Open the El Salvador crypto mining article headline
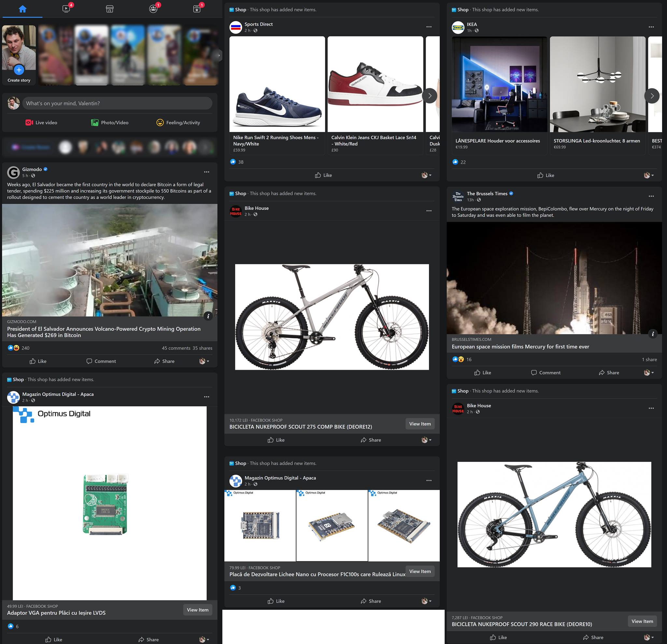The image size is (667, 644). (104, 332)
